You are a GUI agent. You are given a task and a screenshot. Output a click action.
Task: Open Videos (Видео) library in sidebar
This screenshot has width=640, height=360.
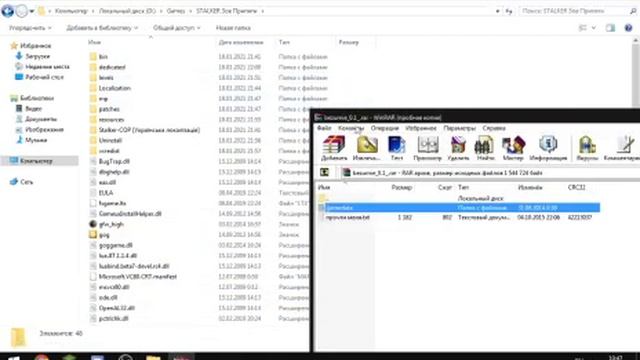(29, 109)
